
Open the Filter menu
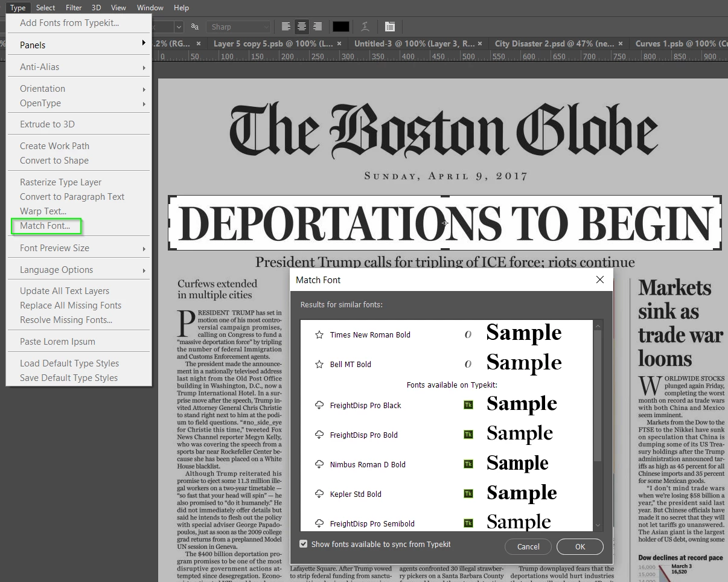pos(74,7)
